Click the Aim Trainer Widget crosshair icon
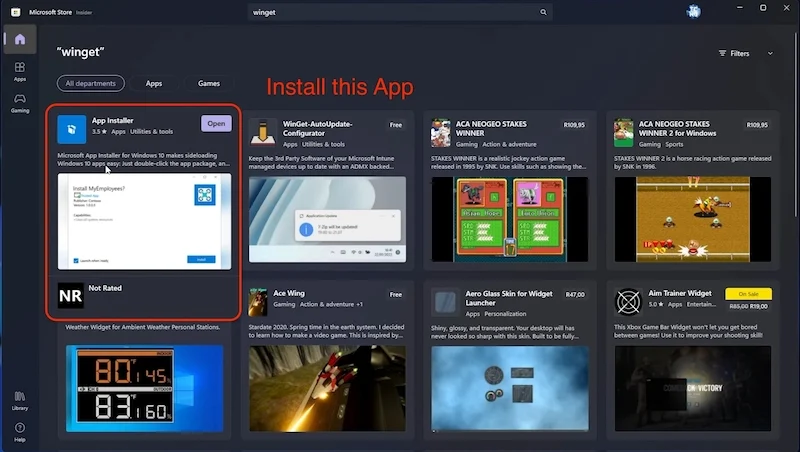The height and width of the screenshot is (452, 800). click(628, 302)
